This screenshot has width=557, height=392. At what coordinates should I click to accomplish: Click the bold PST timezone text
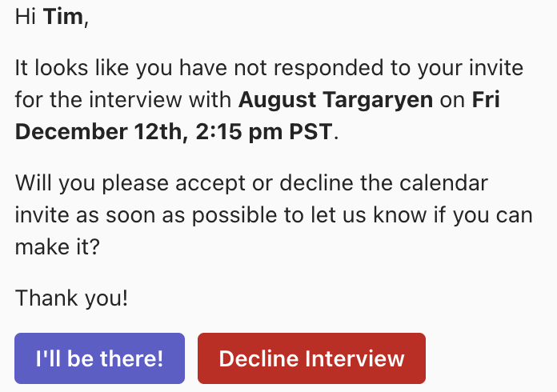click(310, 132)
